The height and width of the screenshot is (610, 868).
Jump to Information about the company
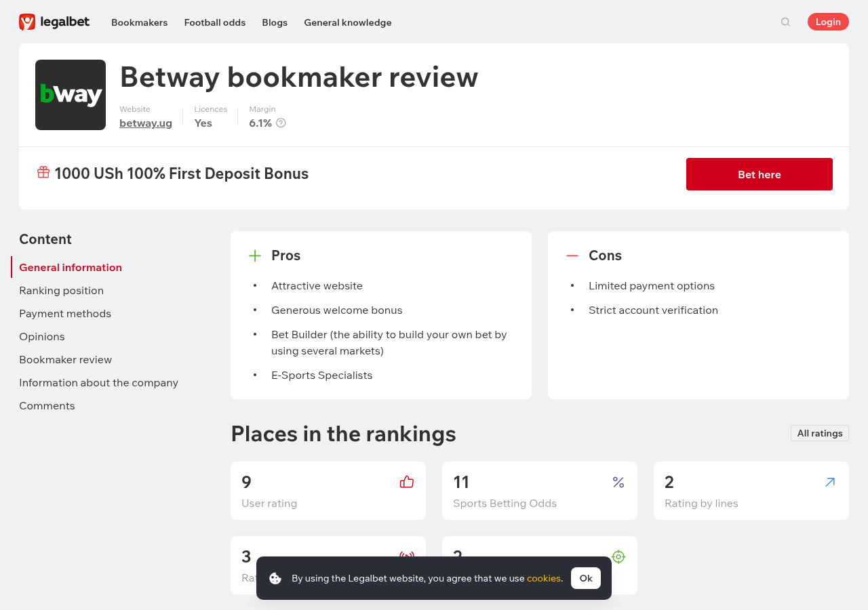98,382
